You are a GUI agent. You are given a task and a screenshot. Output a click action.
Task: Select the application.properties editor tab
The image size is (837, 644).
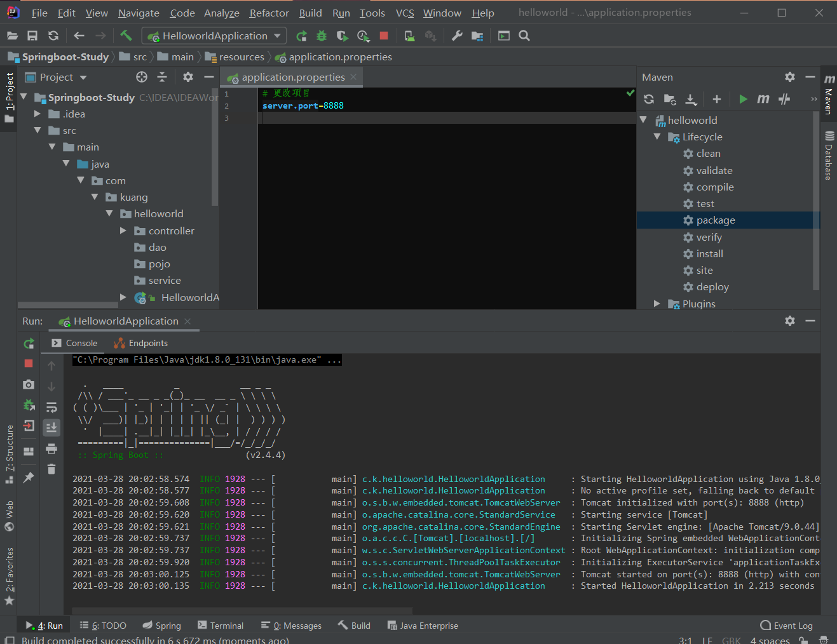coord(292,77)
